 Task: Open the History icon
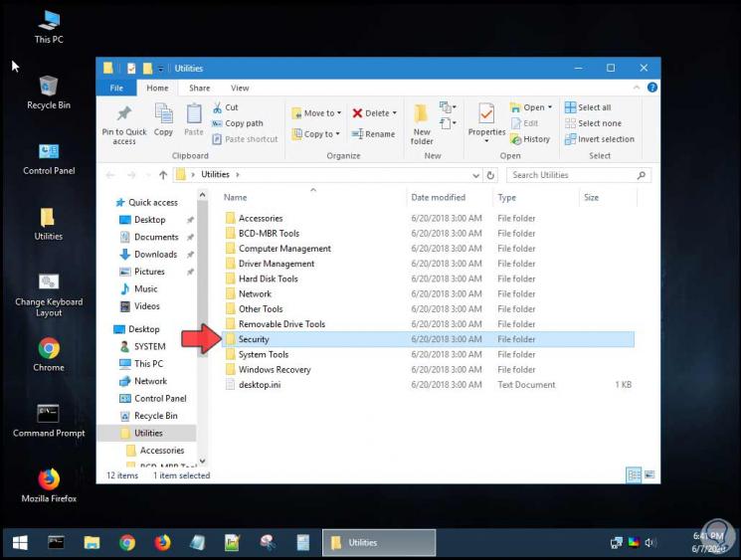(515, 139)
